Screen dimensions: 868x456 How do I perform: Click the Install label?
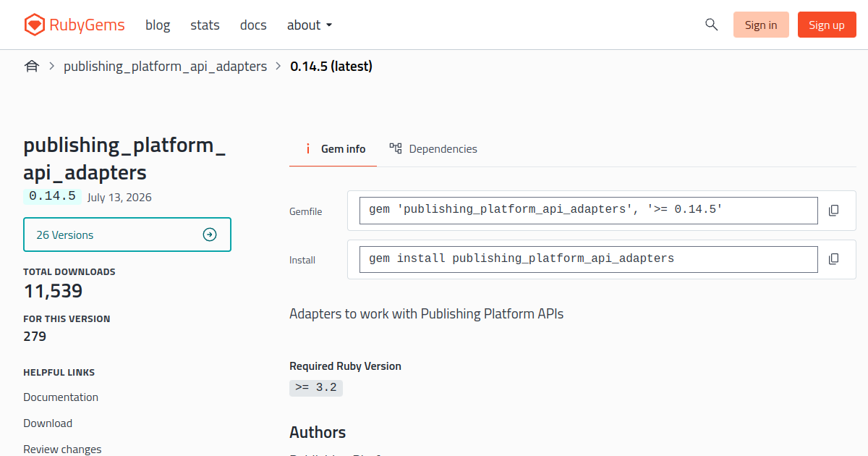coord(302,260)
